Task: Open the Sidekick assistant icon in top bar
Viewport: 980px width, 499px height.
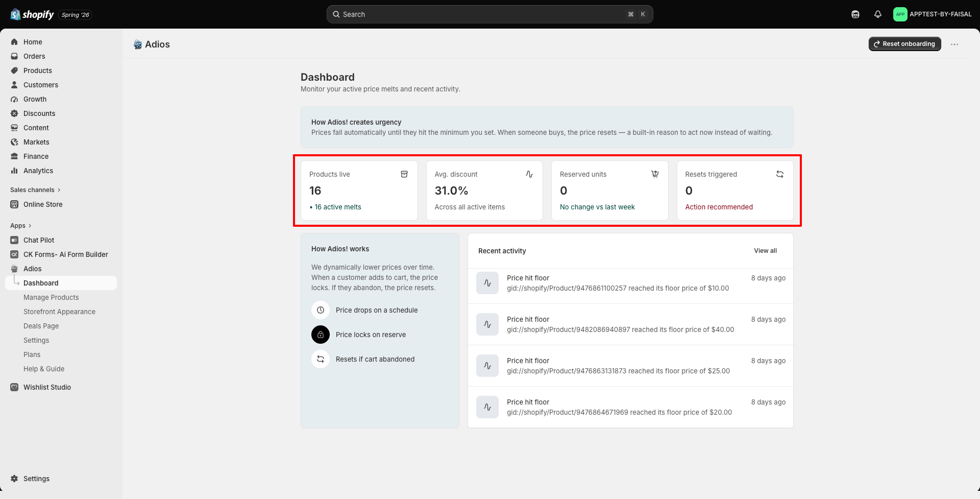Action: click(x=855, y=14)
